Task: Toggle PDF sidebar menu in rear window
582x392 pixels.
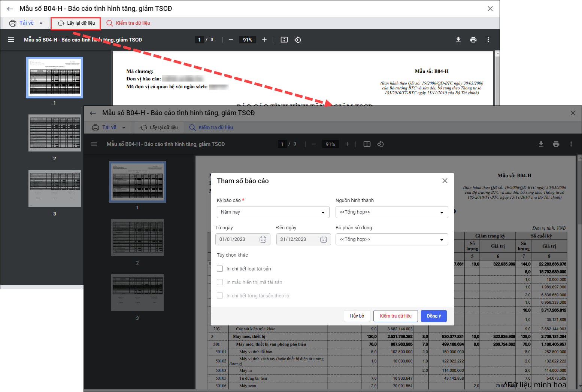Action: click(x=11, y=40)
